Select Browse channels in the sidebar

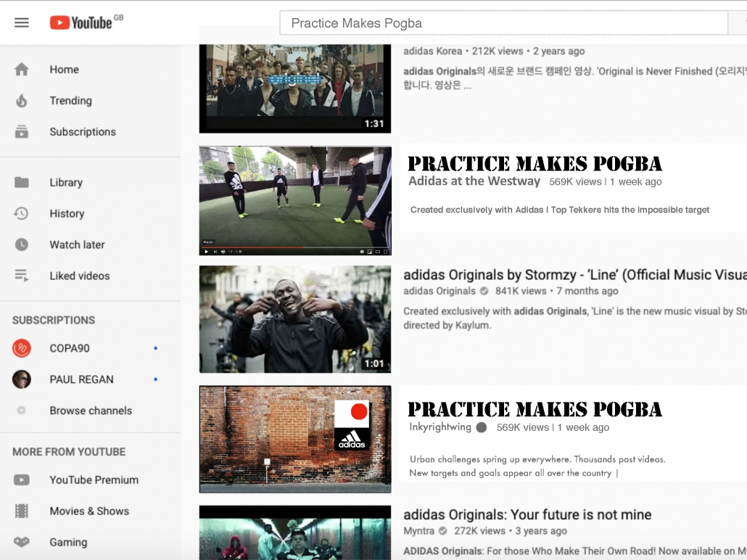91,411
